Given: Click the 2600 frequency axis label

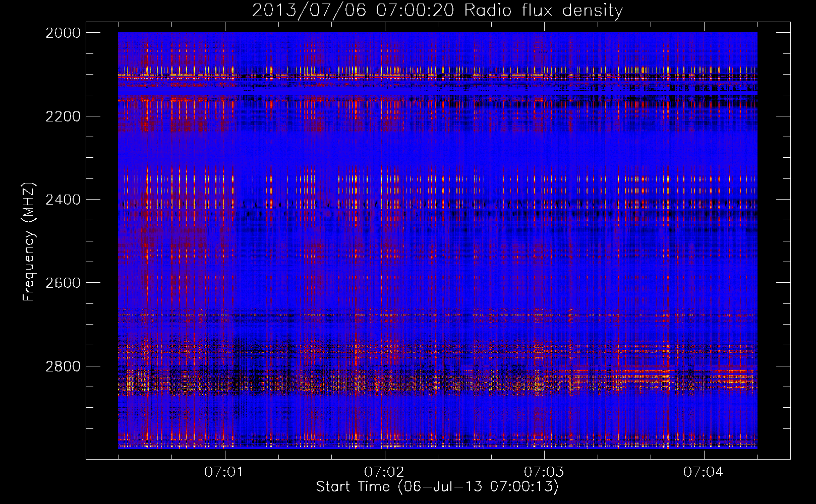Looking at the screenshot, I should coord(63,283).
